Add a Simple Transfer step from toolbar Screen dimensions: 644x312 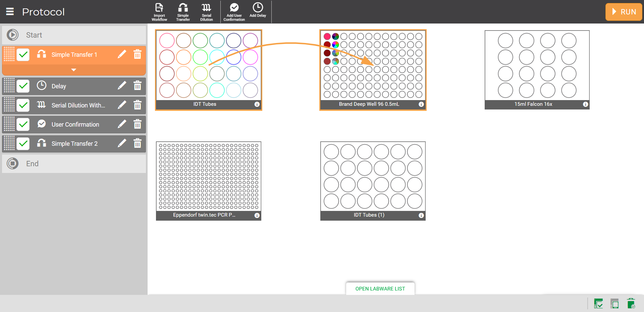183,12
